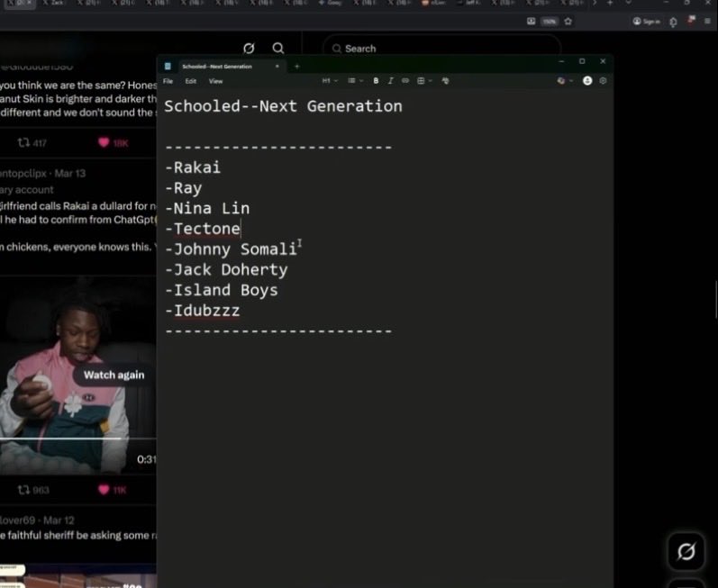Toggle italic formatting in Notepad
The image size is (718, 588).
click(390, 80)
